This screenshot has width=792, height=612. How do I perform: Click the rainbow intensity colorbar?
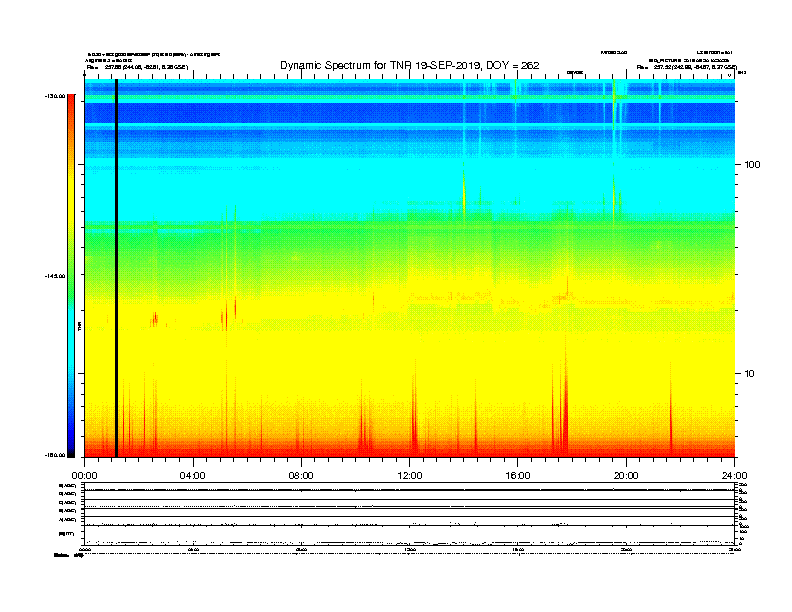click(x=71, y=276)
